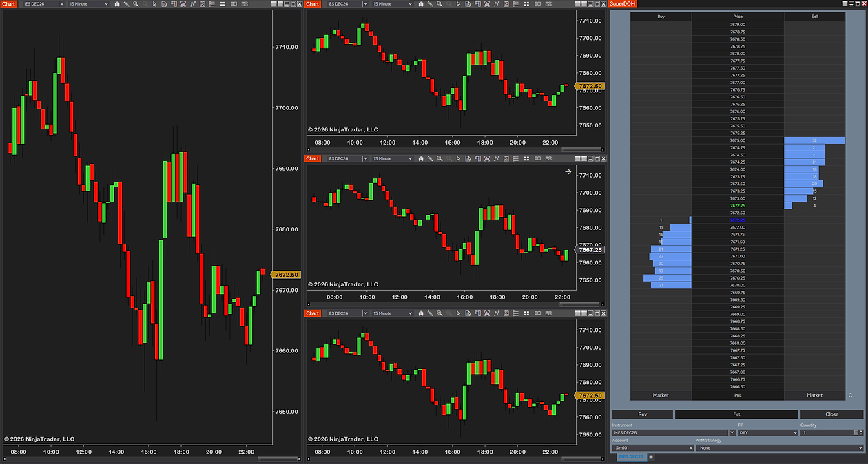Open the chart style icon in the large left chart toolbar
The image size is (868, 464).
117,4
